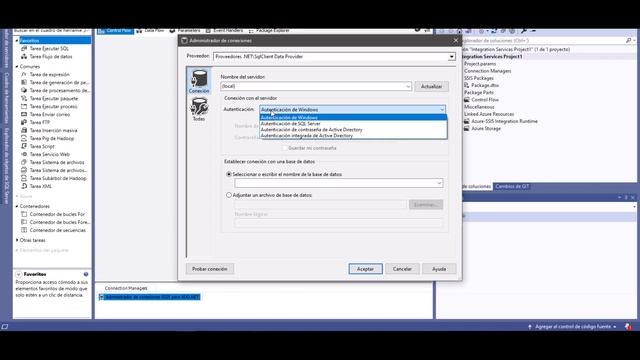This screenshot has width=640, height=360.
Task: Select the Tarea Flujo de datos icon
Action: 24,56
